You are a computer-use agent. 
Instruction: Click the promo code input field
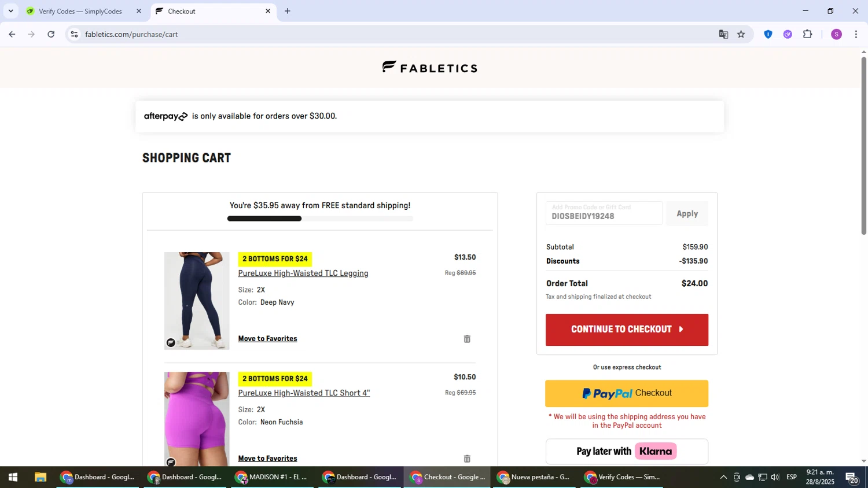[x=604, y=213]
